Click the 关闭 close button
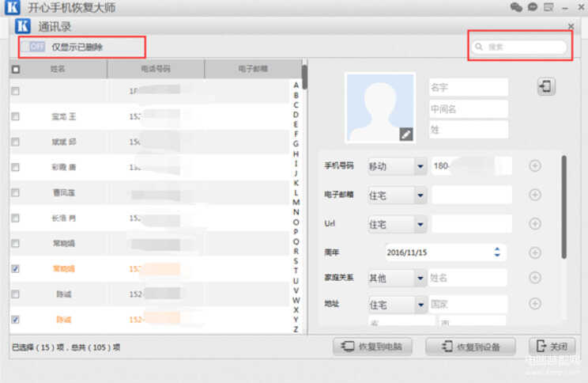588x383 pixels. [x=552, y=346]
